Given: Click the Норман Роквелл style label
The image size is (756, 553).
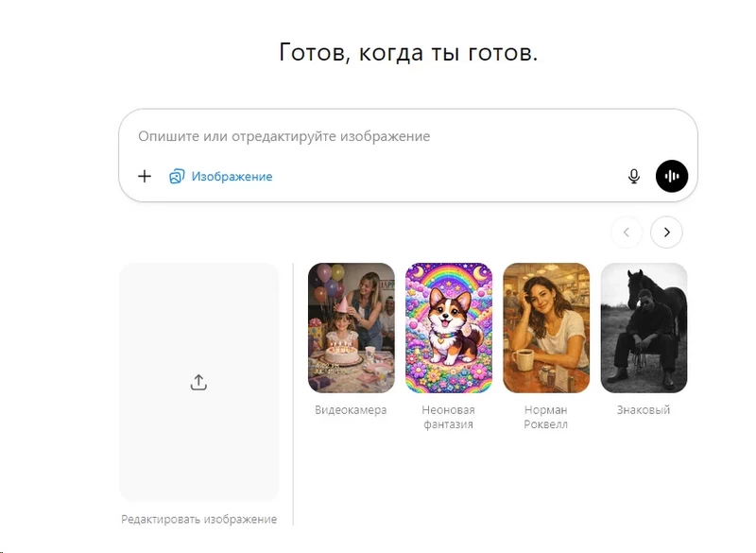Looking at the screenshot, I should (x=546, y=417).
